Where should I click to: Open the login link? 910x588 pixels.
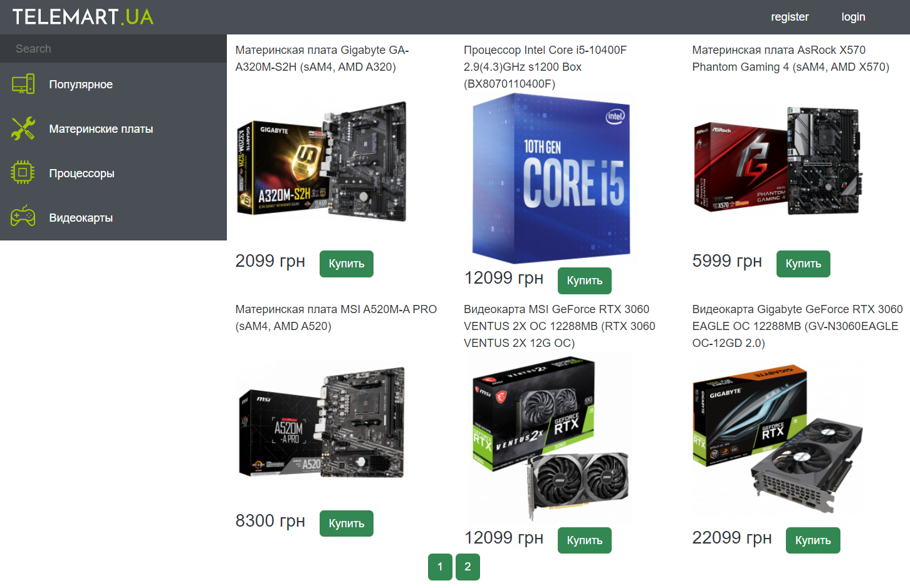(853, 17)
